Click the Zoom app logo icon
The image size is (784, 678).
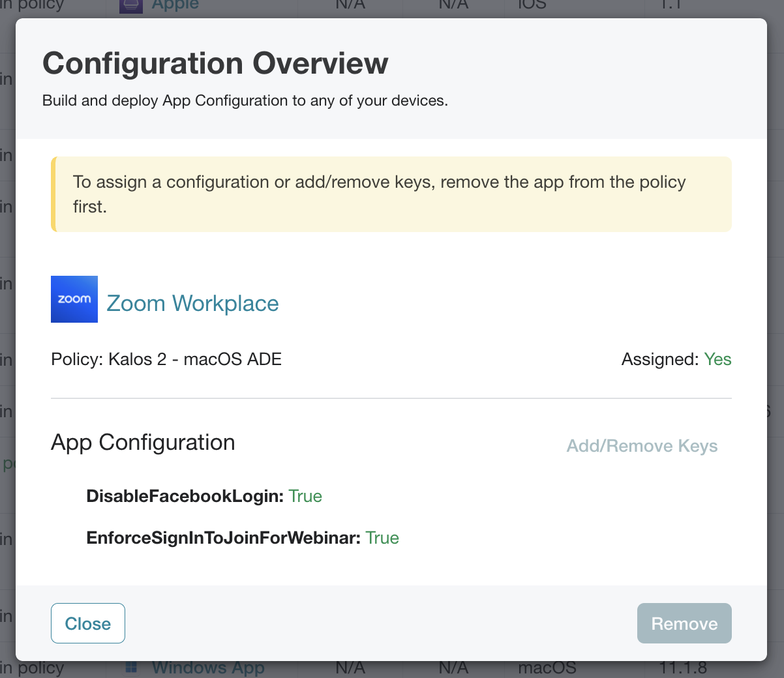coord(74,299)
